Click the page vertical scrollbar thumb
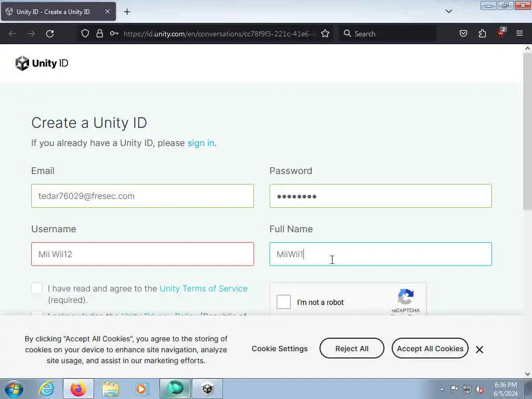The width and height of the screenshot is (532, 399). [x=527, y=132]
